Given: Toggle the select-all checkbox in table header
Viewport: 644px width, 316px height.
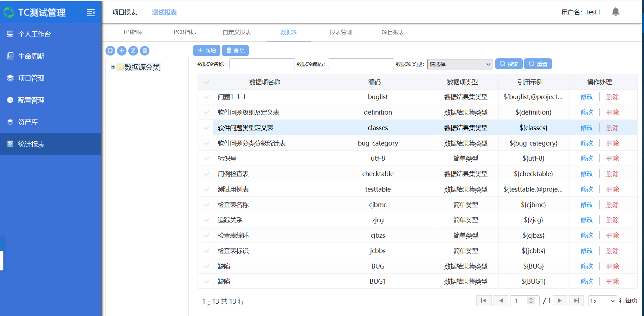Looking at the screenshot, I should coord(206,82).
